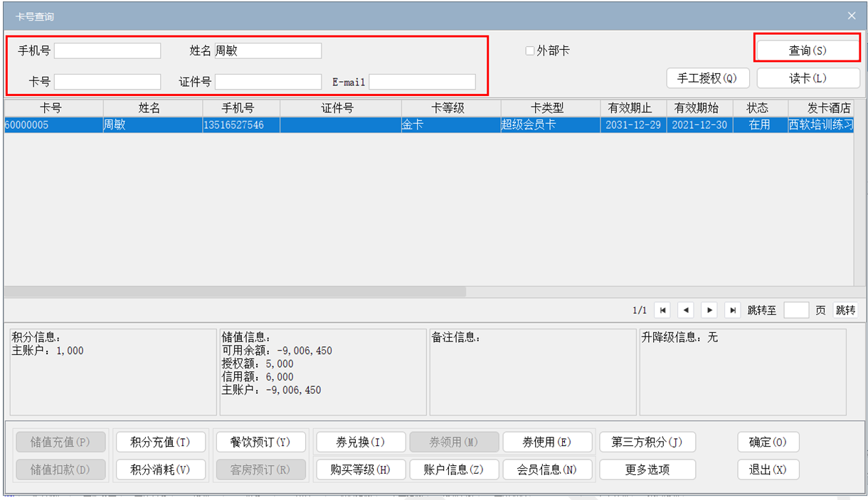The width and height of the screenshot is (868, 500).
Task: Sort by 卡等级 column header
Action: pyautogui.click(x=450, y=108)
